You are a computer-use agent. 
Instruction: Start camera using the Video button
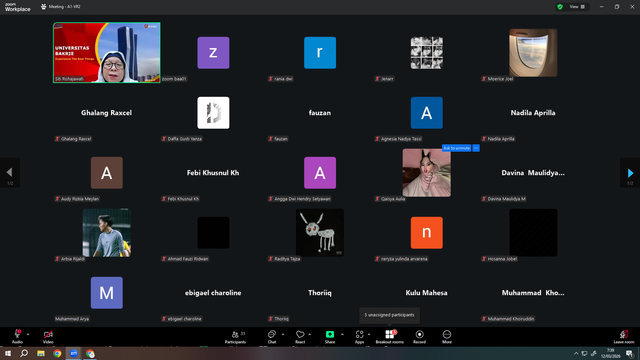48,336
